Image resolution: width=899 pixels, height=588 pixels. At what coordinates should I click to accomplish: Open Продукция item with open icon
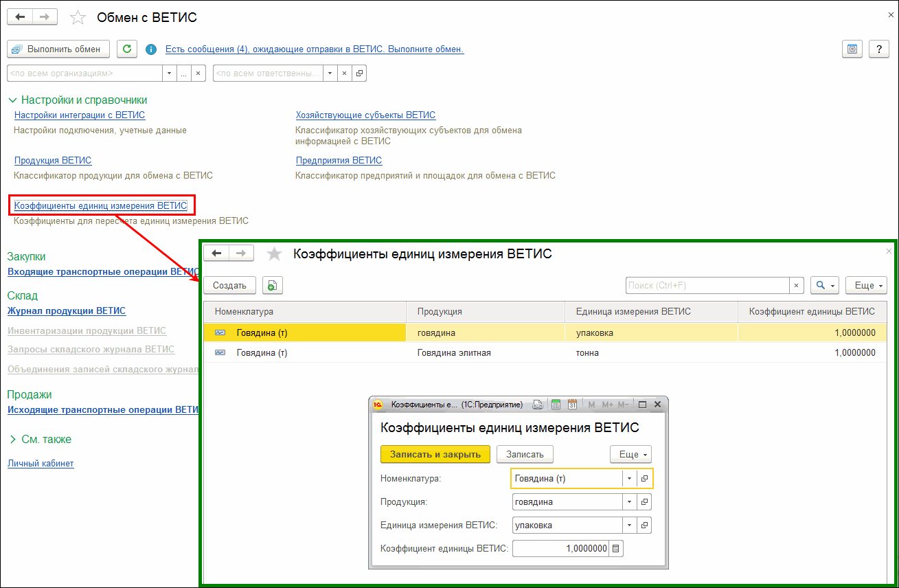coord(644,502)
